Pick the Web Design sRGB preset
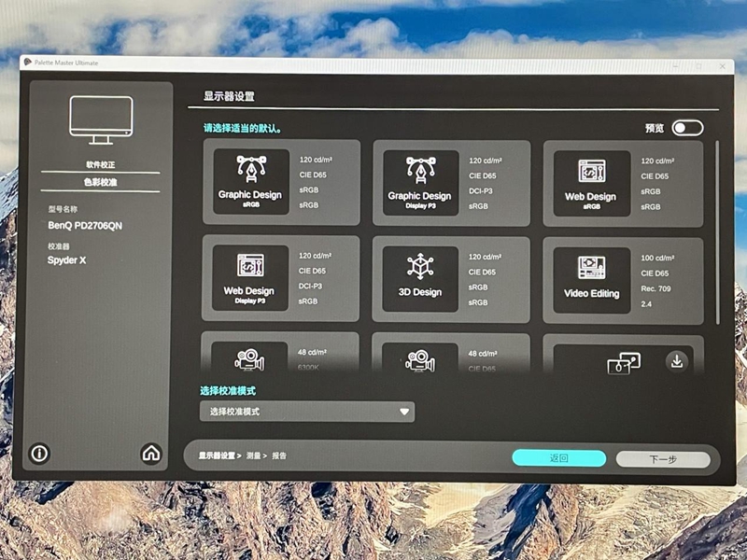 pyautogui.click(x=590, y=182)
